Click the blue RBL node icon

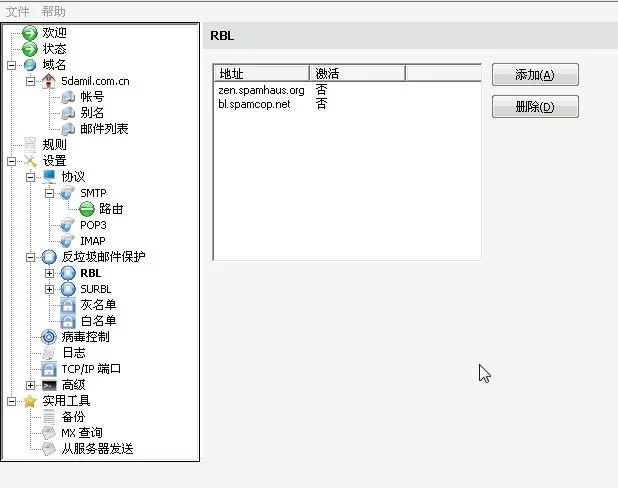pos(68,273)
